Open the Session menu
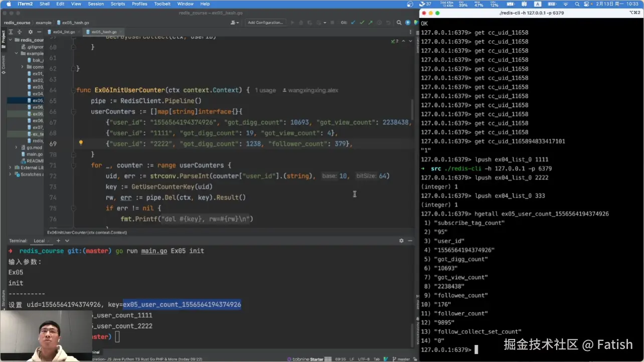The width and height of the screenshot is (644, 362). point(96,4)
